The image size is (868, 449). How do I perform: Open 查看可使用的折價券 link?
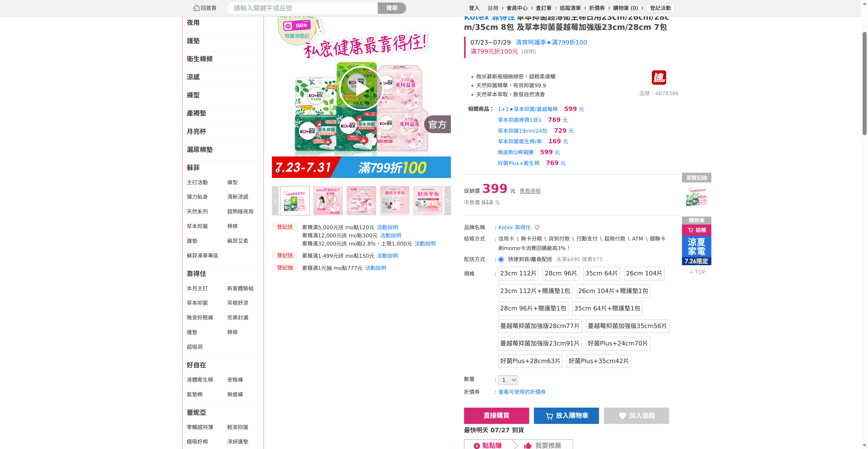pyautogui.click(x=522, y=392)
